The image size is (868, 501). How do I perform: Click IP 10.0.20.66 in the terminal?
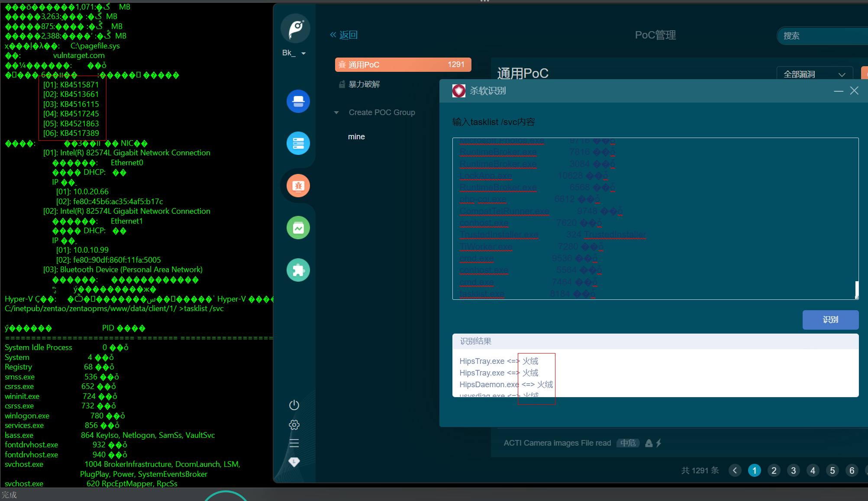pyautogui.click(x=91, y=192)
